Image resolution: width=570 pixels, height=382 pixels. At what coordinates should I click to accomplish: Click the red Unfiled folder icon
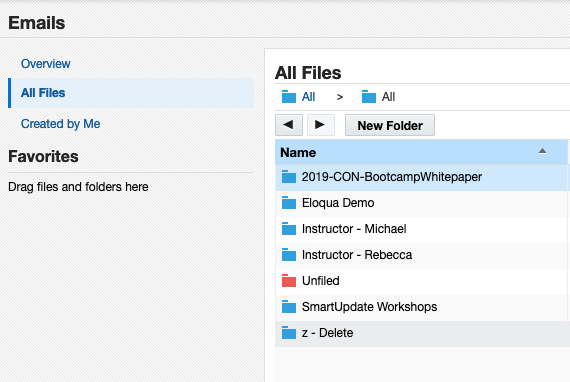coord(289,281)
